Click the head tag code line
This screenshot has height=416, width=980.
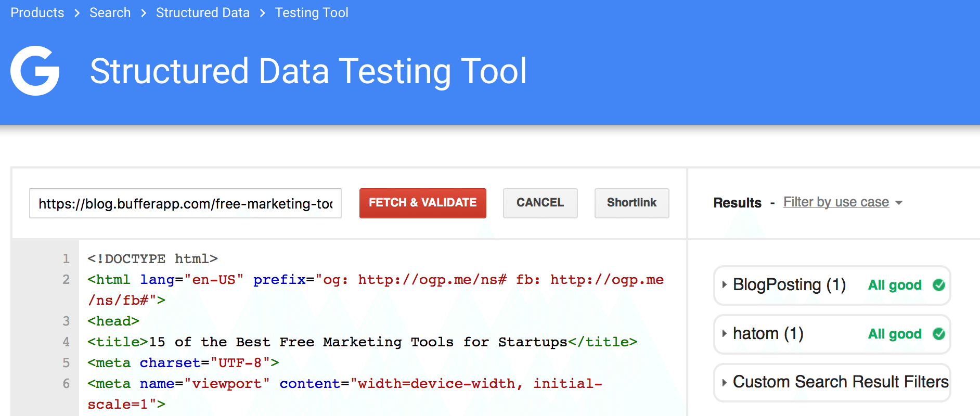[x=113, y=321]
